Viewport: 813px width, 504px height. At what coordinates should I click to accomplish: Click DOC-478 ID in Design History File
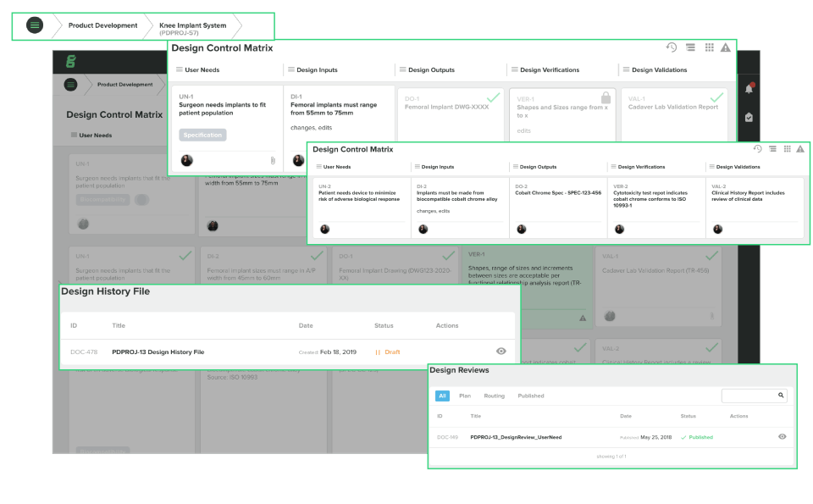coord(84,352)
